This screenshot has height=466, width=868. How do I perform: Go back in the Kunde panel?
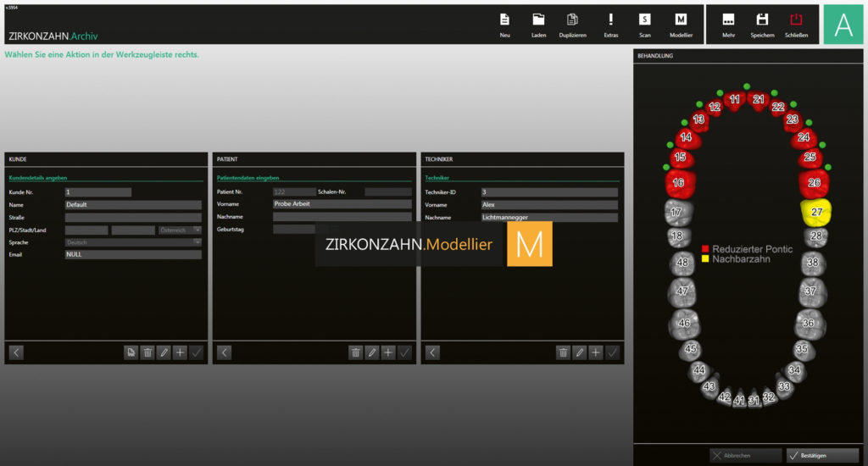(x=16, y=352)
